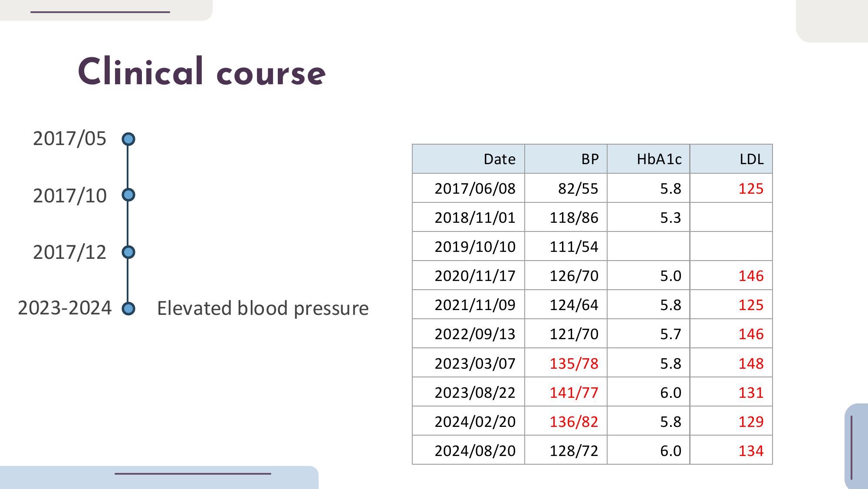
Task: Select the 2024/08/20 date cell
Action: point(475,451)
